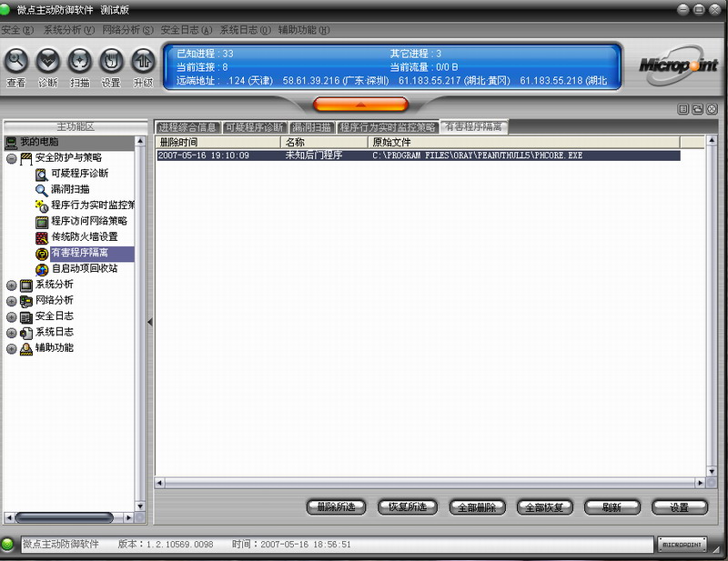728x561 pixels.
Task: Switch to the 漏洞扫描 tab
Action: point(312,127)
